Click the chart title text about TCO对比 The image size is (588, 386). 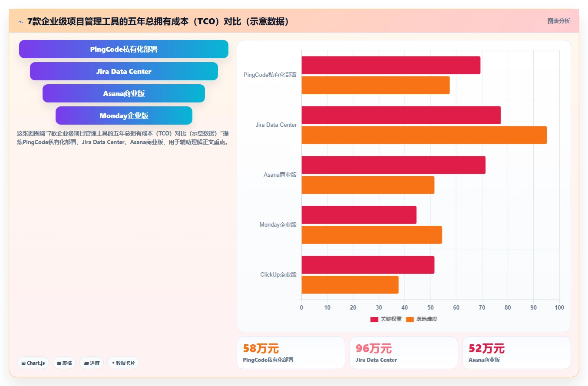click(x=159, y=21)
